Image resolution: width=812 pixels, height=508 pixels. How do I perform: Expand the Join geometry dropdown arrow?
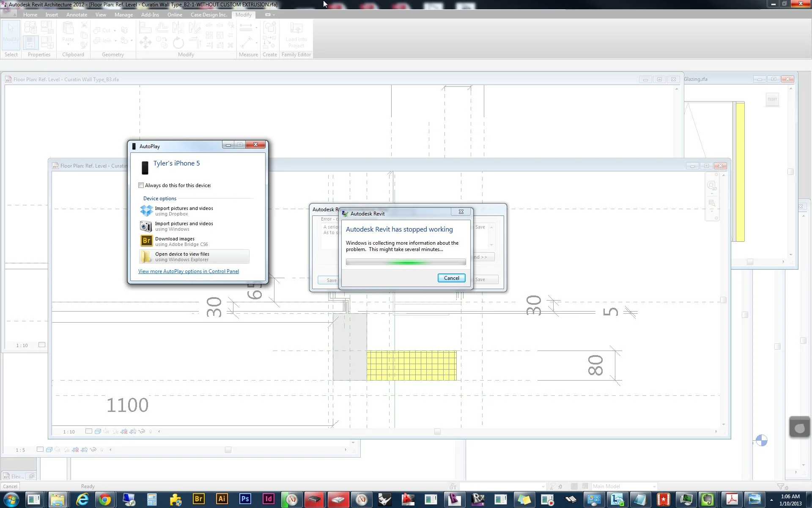115,41
